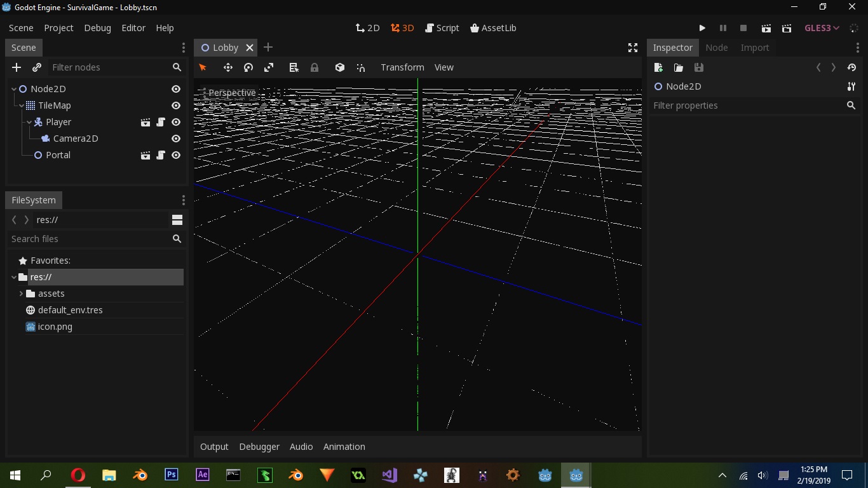Open the Transform menu
Viewport: 868px width, 488px height.
coord(402,67)
